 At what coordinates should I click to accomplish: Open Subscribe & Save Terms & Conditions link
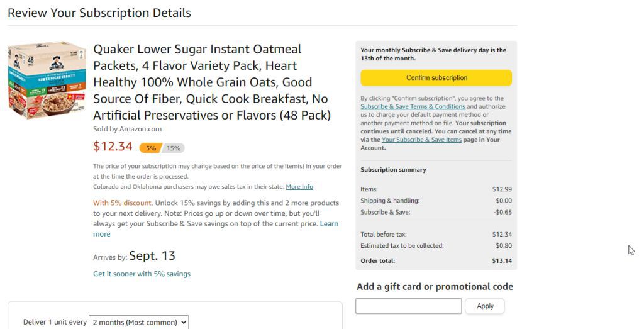click(x=413, y=106)
